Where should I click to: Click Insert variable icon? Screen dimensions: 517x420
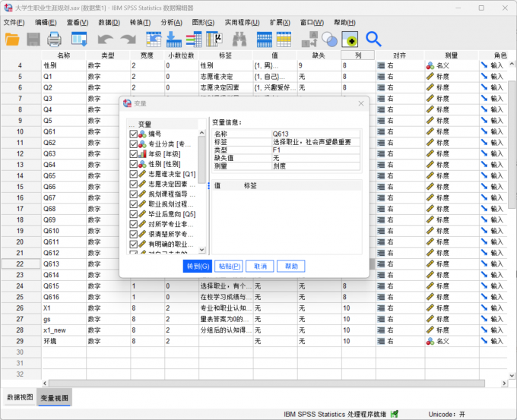[x=284, y=39]
